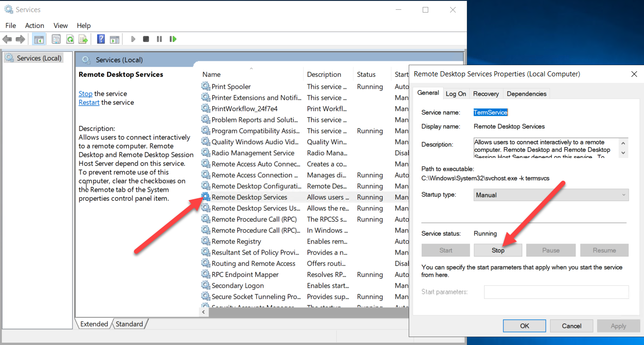The height and width of the screenshot is (345, 644).
Task: Click the Start button in Properties dialog
Action: [446, 250]
